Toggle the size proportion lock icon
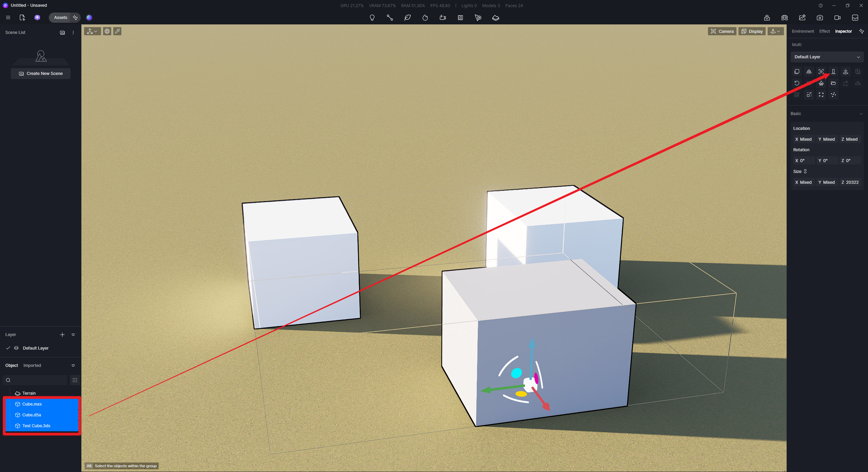868x472 pixels. click(805, 172)
